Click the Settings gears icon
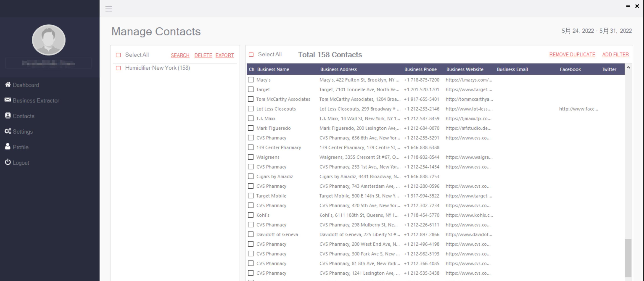The height and width of the screenshot is (281, 644). (x=8, y=131)
